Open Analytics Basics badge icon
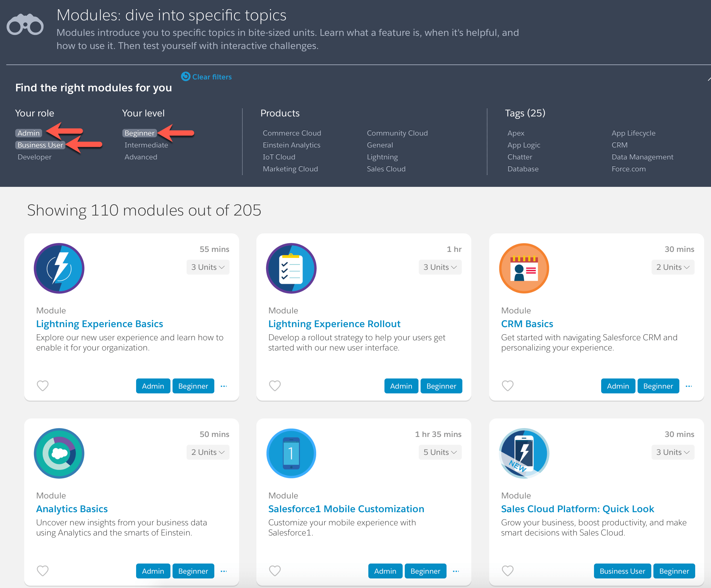 click(59, 453)
